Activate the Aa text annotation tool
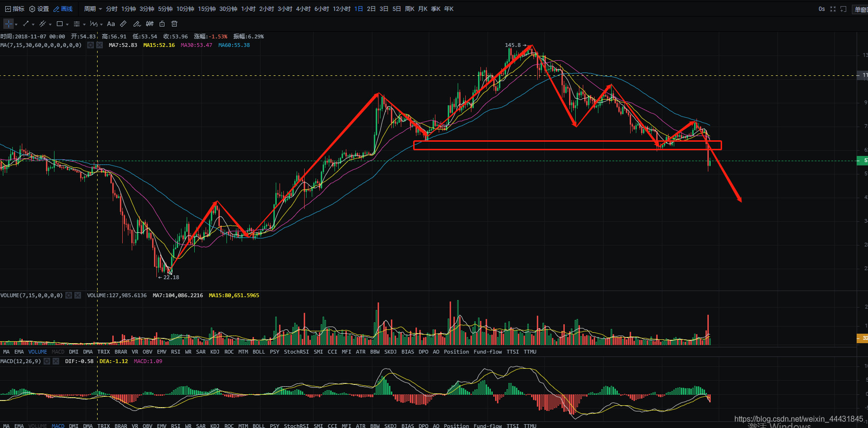Viewport: 868px width, 428px height. coord(111,24)
